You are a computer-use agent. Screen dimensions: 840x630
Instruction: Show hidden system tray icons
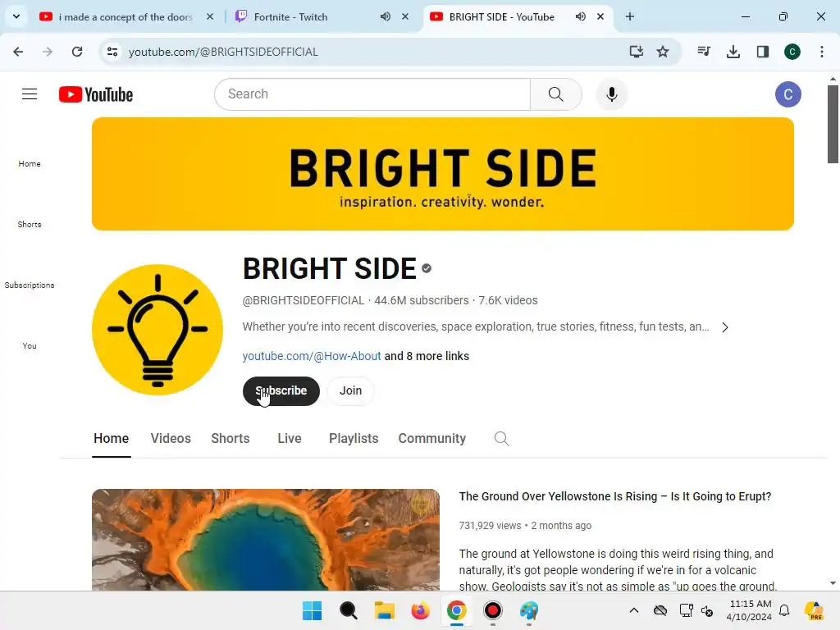pyautogui.click(x=634, y=610)
